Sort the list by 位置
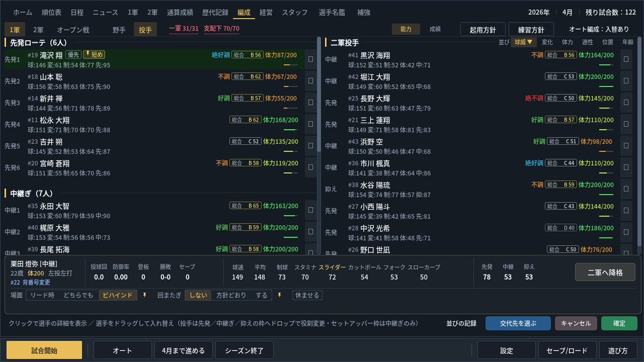This screenshot has height=362, width=644. coord(608,42)
